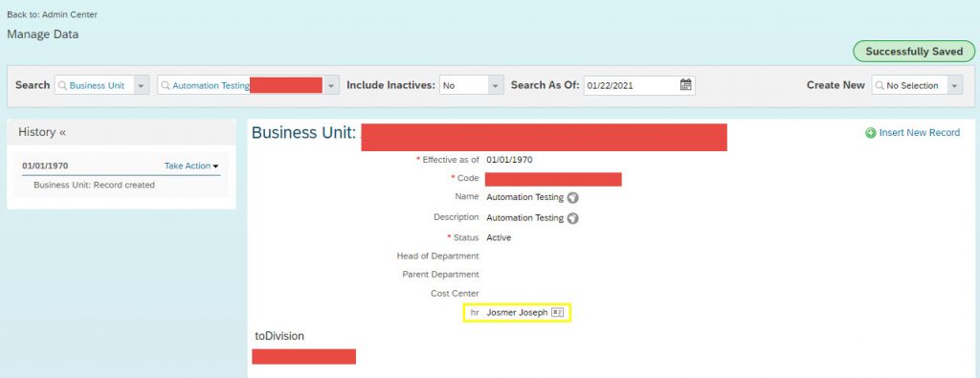The height and width of the screenshot is (378, 980).
Task: Click magnifier icon in Automation Testing search box
Action: (x=166, y=85)
